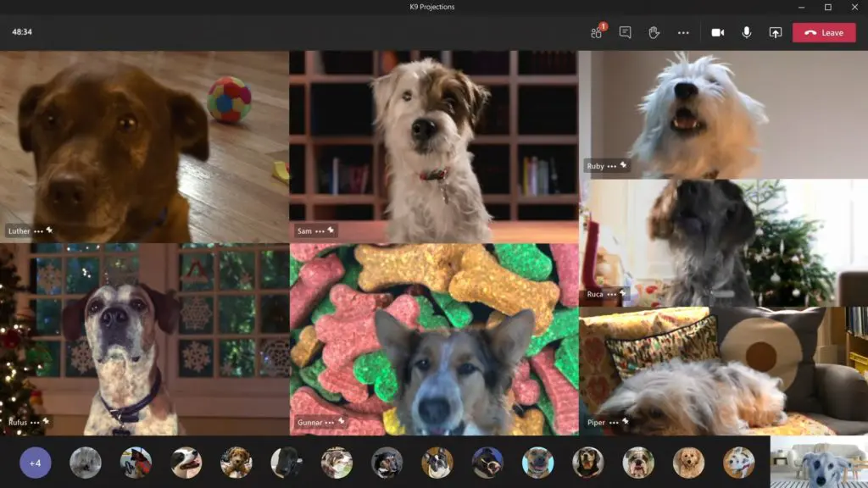This screenshot has width=868, height=488.
Task: Click the gray dog avatar beside the +4 badge
Action: click(x=86, y=463)
